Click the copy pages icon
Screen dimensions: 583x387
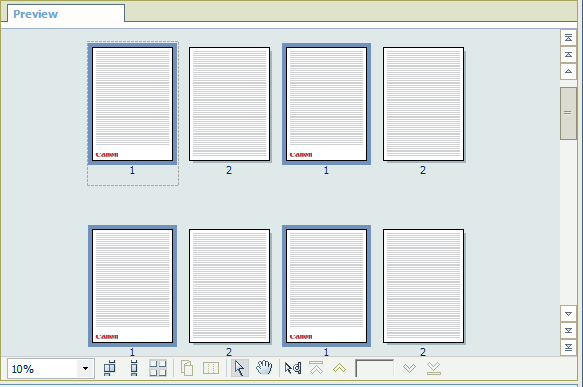(187, 368)
